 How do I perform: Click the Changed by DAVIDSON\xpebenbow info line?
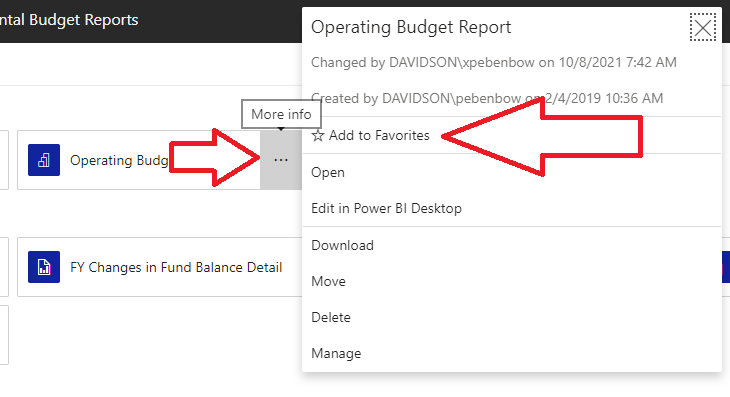tap(493, 62)
